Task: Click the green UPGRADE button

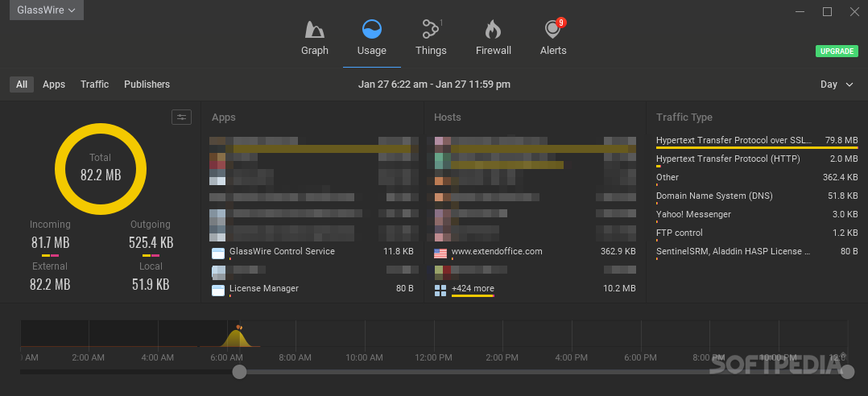Action: coord(837,51)
